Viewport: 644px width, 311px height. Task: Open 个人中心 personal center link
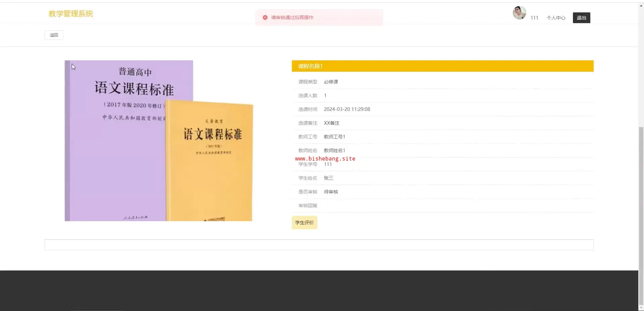coord(556,18)
